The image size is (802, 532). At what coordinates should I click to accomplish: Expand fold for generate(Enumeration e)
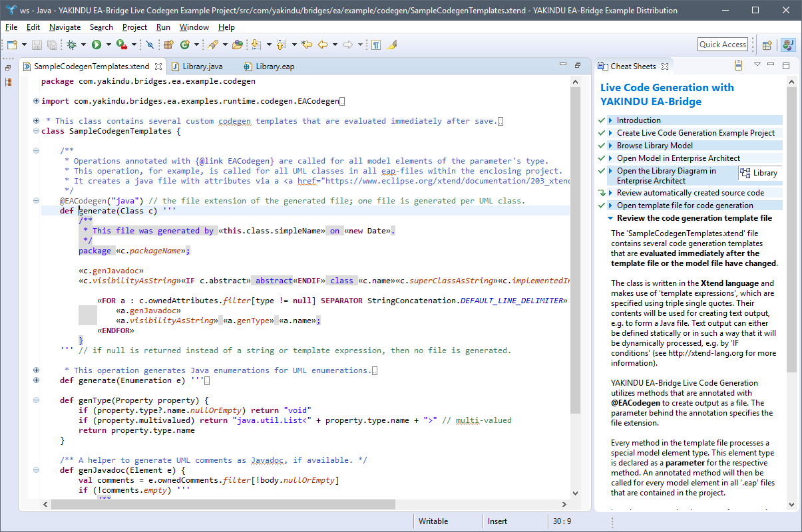(x=36, y=380)
